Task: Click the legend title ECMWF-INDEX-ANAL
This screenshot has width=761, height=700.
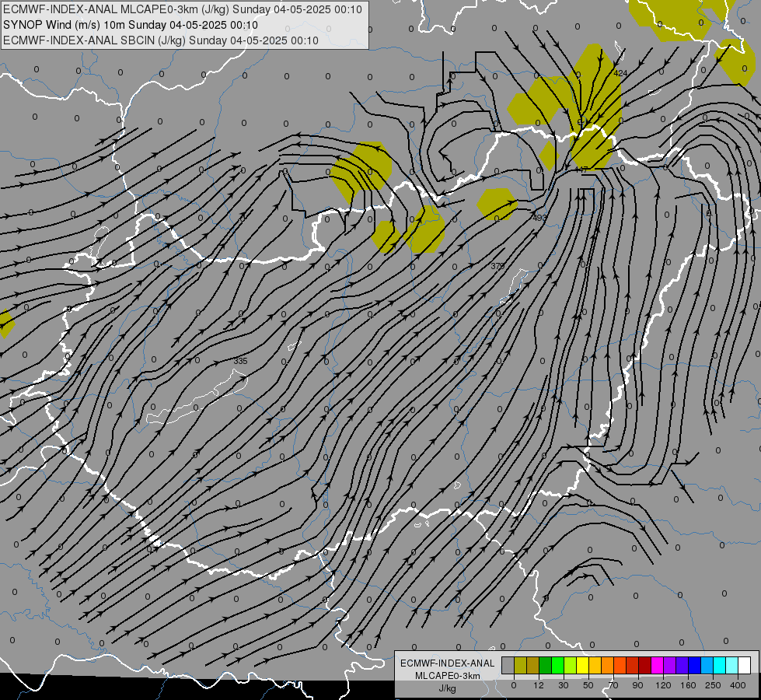Action: [x=447, y=663]
